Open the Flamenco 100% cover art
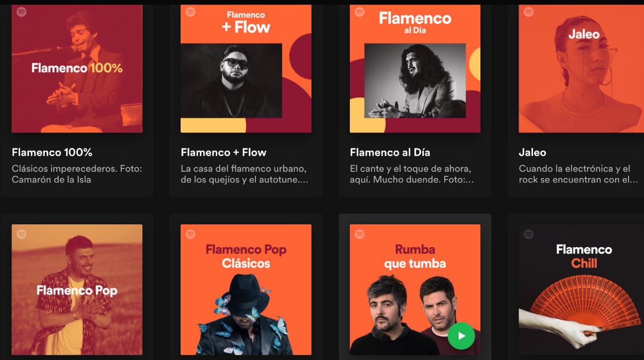This screenshot has height=360, width=644. tap(77, 69)
